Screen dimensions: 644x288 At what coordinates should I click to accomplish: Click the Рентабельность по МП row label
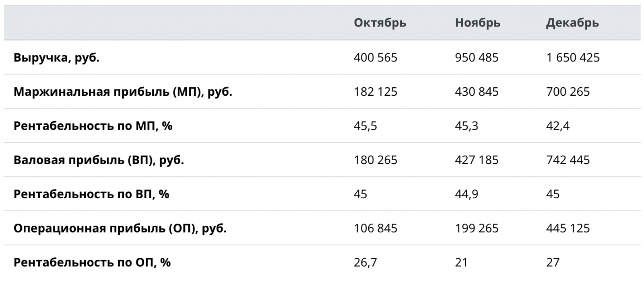coord(93,126)
